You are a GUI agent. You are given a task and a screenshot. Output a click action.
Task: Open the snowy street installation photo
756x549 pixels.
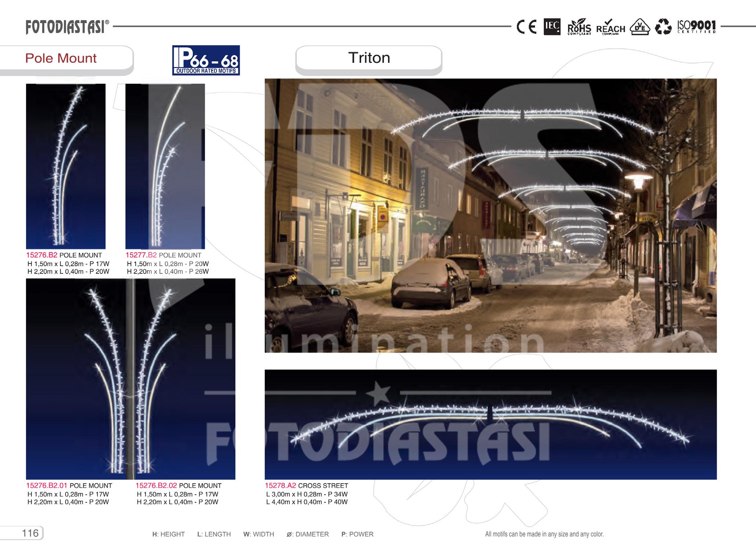point(491,215)
